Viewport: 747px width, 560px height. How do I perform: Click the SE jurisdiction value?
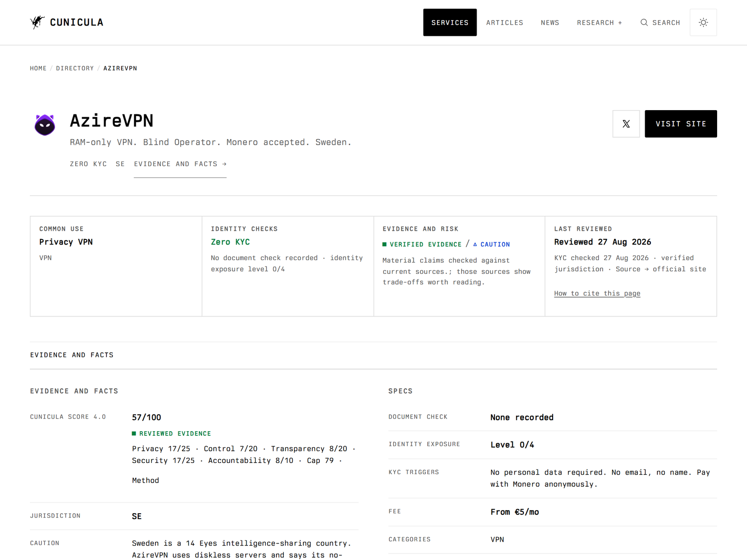(x=137, y=516)
